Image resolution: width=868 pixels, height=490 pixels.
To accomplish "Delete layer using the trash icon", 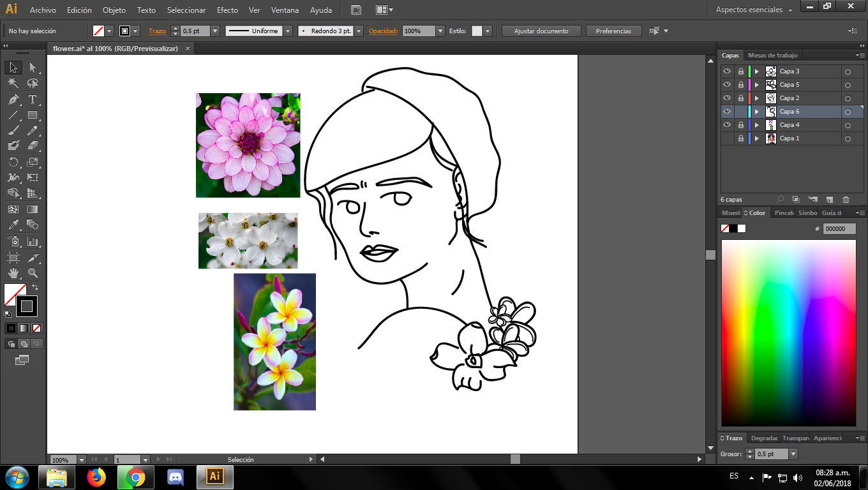I will (846, 200).
